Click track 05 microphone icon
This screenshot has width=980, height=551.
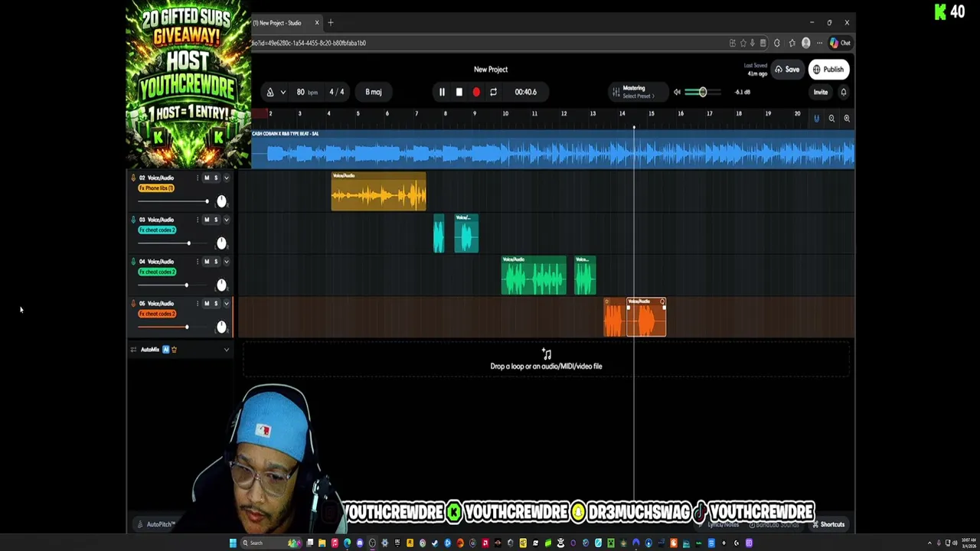click(133, 304)
